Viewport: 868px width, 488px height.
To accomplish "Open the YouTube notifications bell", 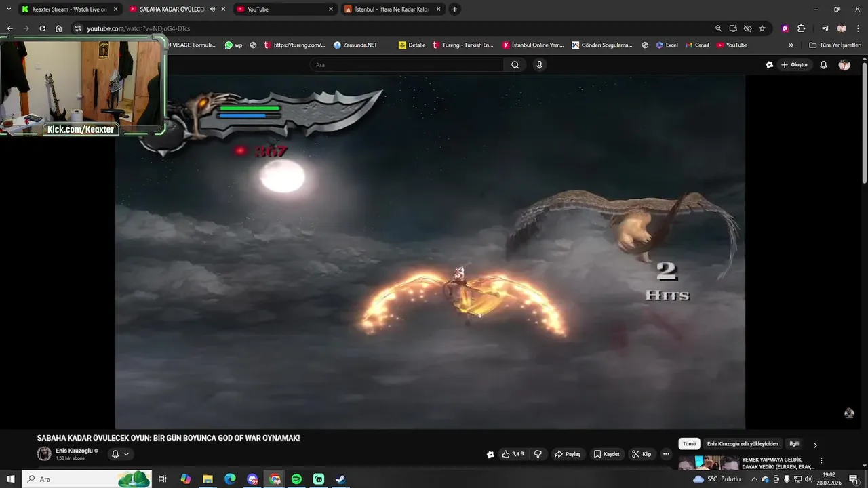I will point(823,65).
